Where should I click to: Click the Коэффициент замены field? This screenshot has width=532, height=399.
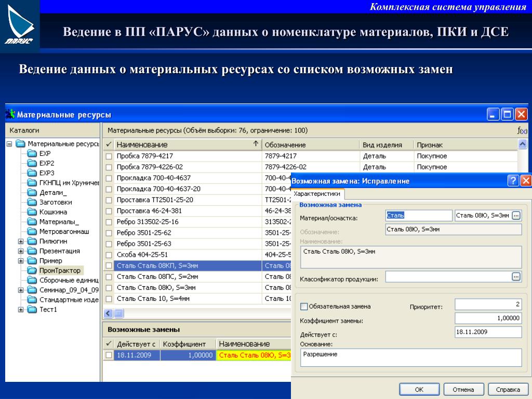pyautogui.click(x=488, y=318)
